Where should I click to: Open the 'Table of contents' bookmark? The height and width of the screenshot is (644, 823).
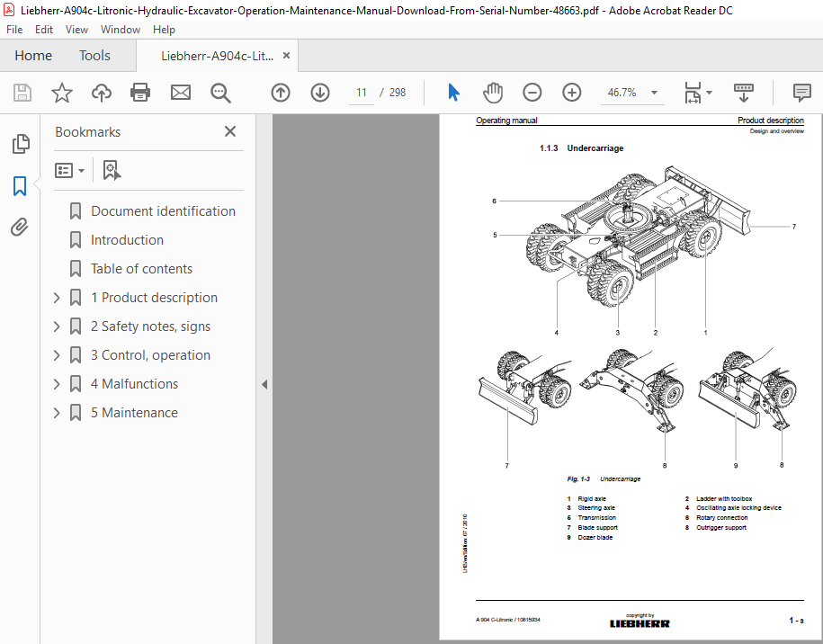pyautogui.click(x=141, y=269)
